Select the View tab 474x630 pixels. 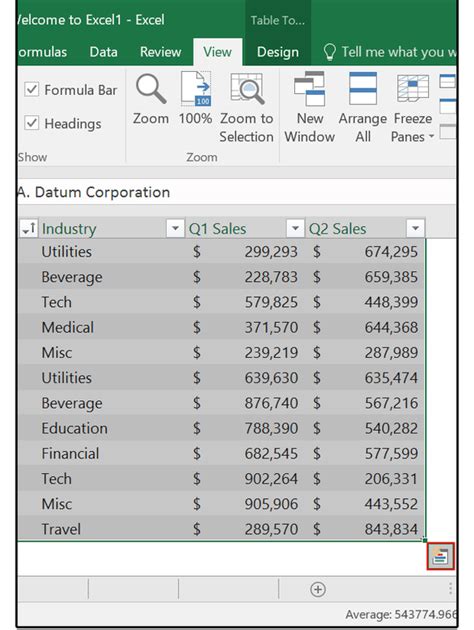(x=217, y=52)
